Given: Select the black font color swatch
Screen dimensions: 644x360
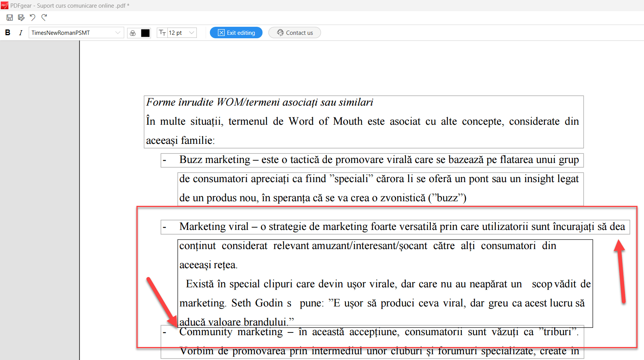Looking at the screenshot, I should click(145, 33).
